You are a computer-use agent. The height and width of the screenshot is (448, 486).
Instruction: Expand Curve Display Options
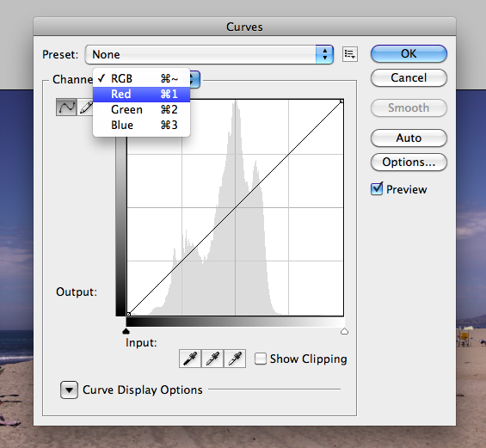click(69, 390)
